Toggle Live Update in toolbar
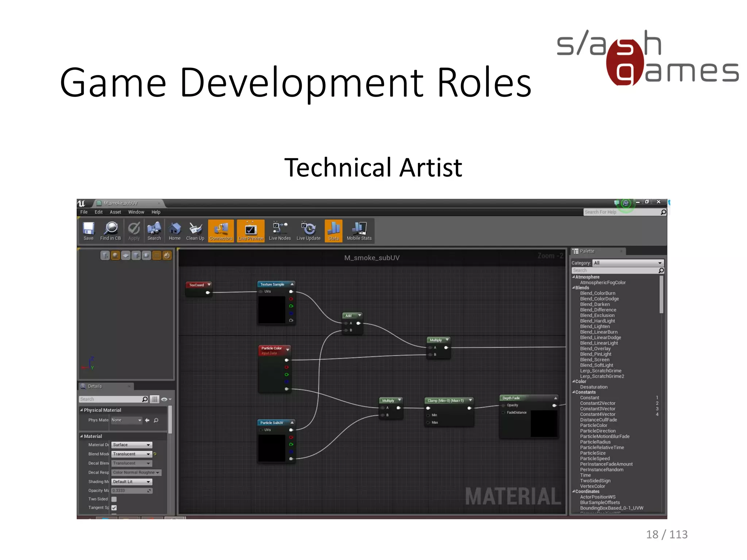747x560 pixels. pos(309,231)
